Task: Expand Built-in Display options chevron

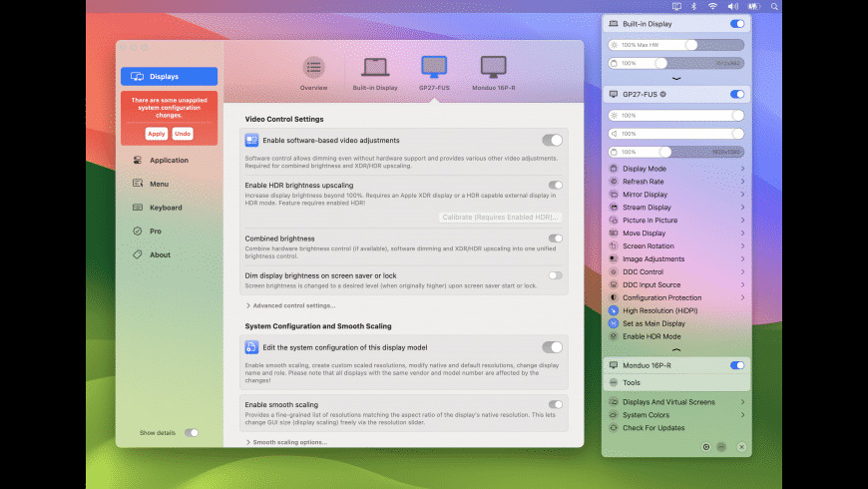Action: (676, 78)
